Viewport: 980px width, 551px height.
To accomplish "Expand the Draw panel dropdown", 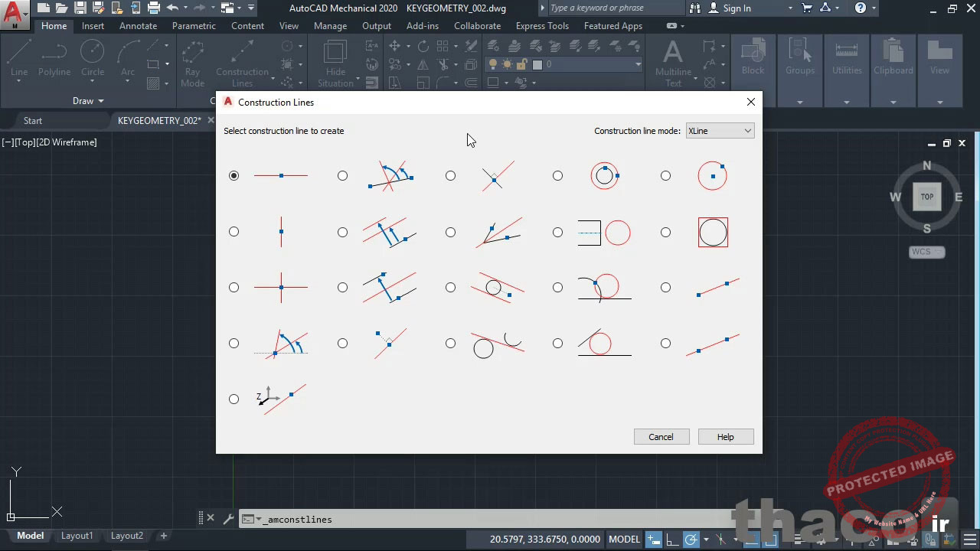I will click(88, 101).
